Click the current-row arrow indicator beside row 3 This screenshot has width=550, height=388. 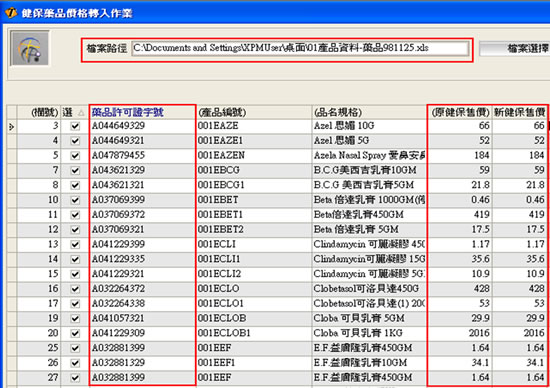coord(12,127)
